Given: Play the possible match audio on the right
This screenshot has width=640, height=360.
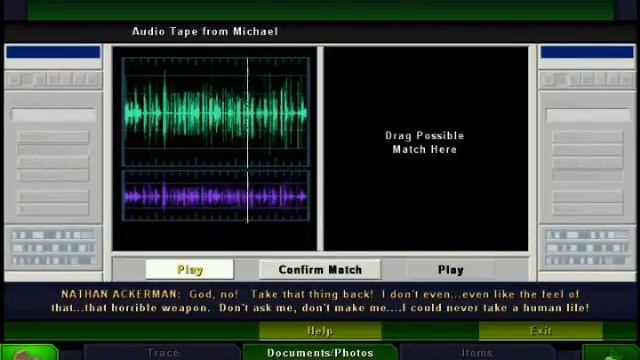Looking at the screenshot, I should pos(451,270).
